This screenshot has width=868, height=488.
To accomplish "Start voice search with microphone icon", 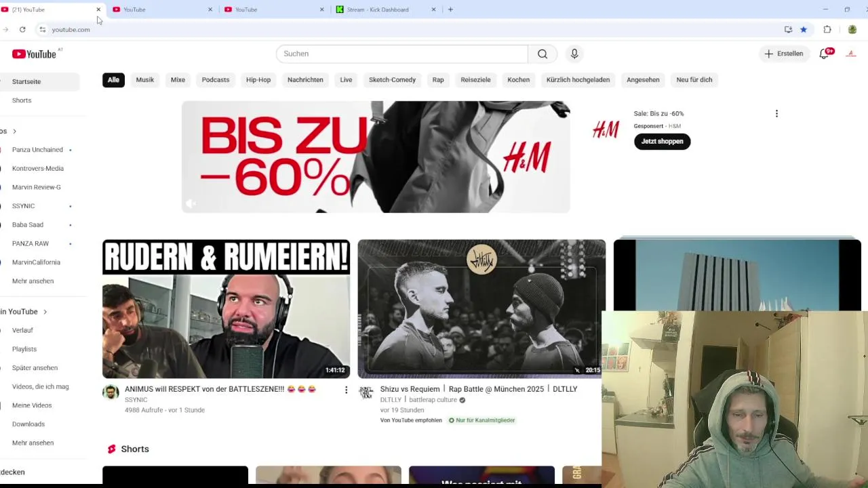I will 574,54.
